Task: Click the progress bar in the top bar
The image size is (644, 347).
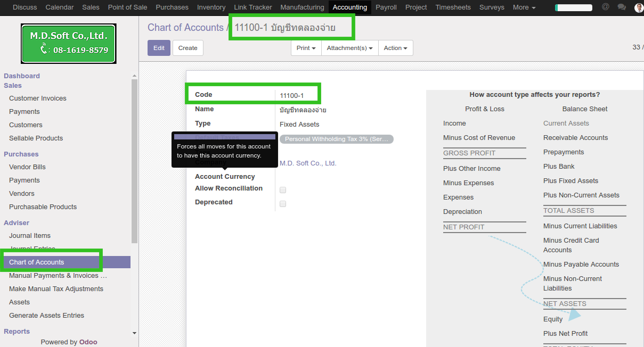Action: tap(573, 7)
